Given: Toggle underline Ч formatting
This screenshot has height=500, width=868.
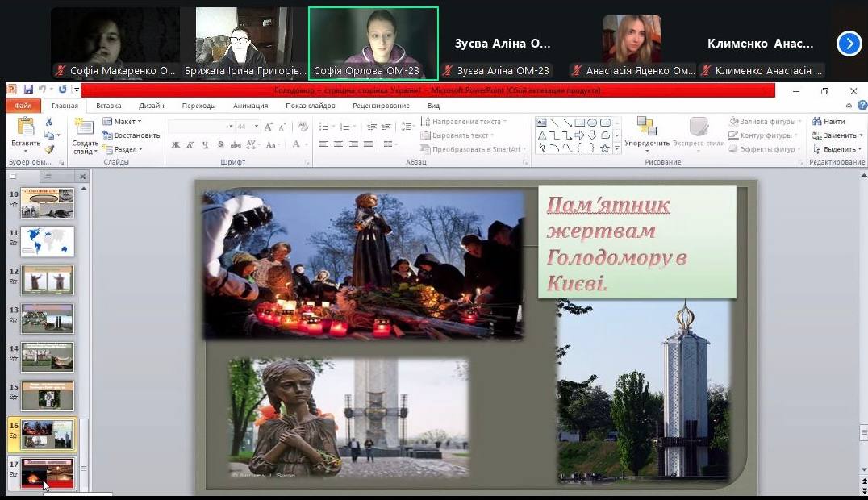Looking at the screenshot, I should point(206,145).
